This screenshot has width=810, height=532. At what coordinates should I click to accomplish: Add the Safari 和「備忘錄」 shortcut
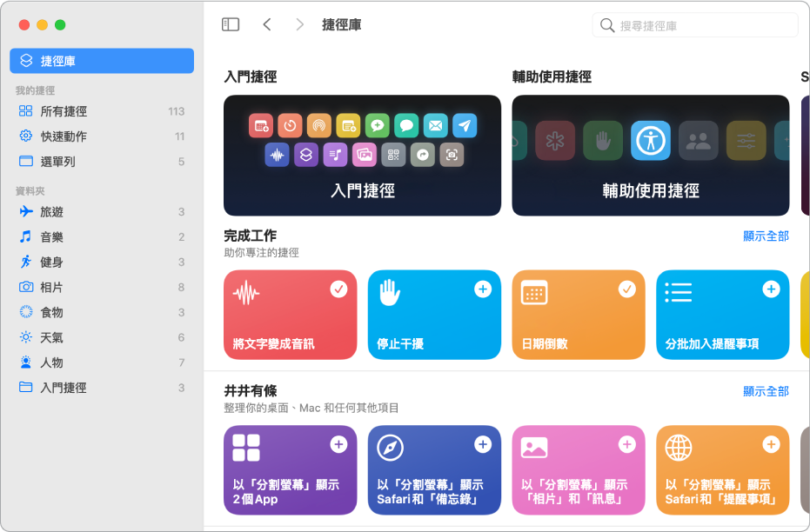483,444
